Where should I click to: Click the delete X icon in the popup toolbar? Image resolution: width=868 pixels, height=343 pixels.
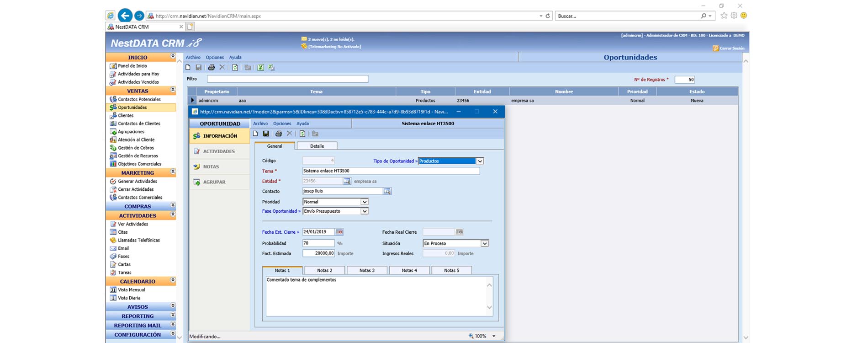point(289,134)
